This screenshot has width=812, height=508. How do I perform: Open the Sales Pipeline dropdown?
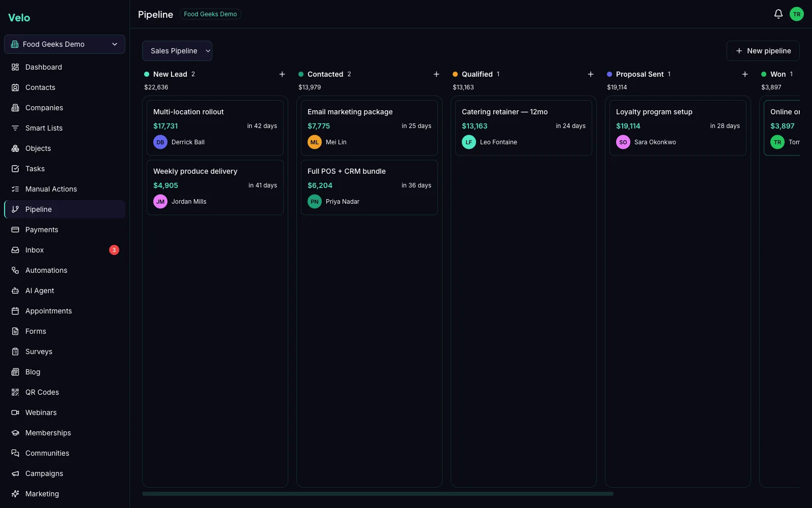coord(177,51)
